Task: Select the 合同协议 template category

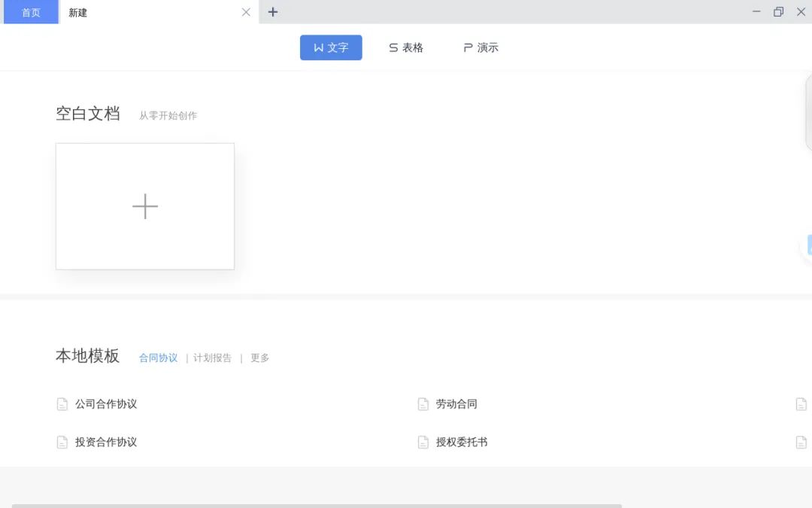Action: (x=158, y=357)
